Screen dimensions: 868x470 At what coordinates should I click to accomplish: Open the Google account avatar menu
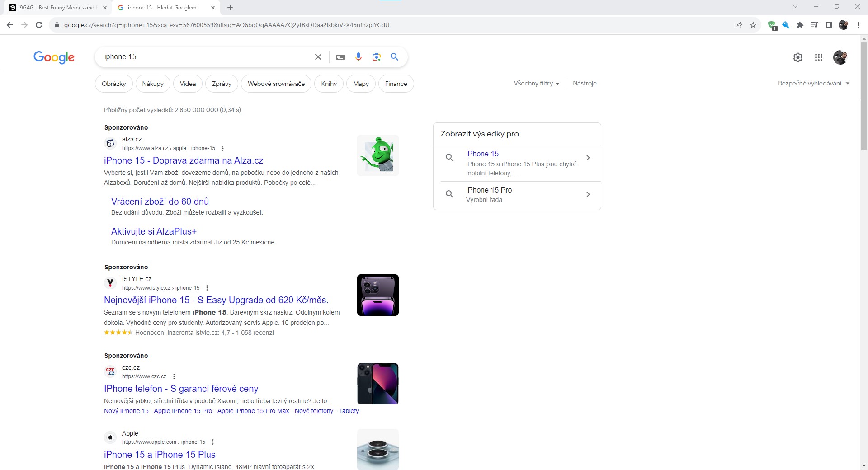[840, 57]
